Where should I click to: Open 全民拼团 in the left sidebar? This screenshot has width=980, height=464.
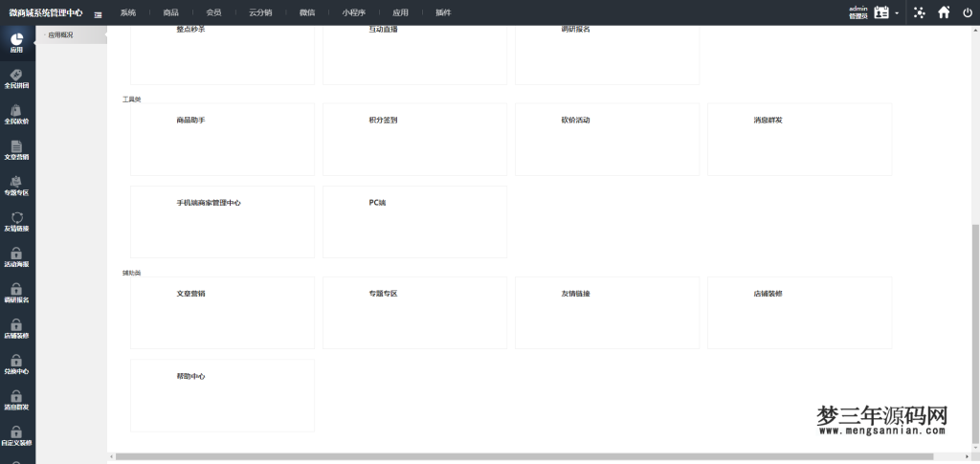coord(17,78)
